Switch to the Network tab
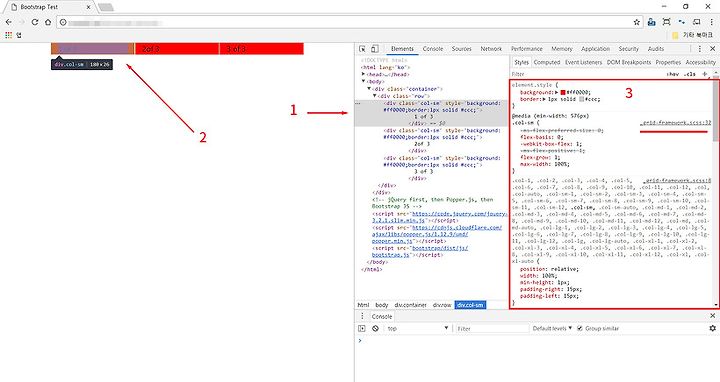Viewport: 720px width, 382px height. (491, 49)
